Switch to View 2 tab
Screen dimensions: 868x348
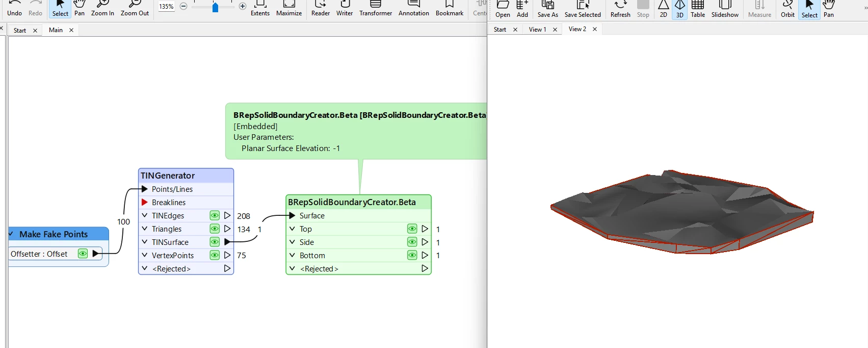coord(577,29)
